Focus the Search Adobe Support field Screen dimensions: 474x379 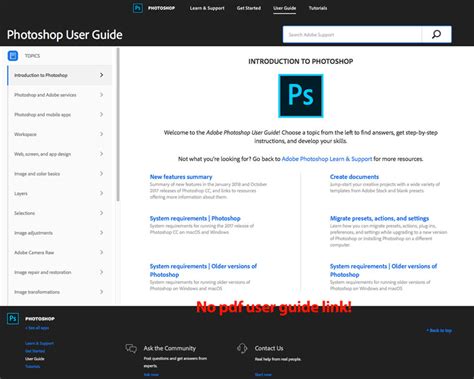(352, 34)
